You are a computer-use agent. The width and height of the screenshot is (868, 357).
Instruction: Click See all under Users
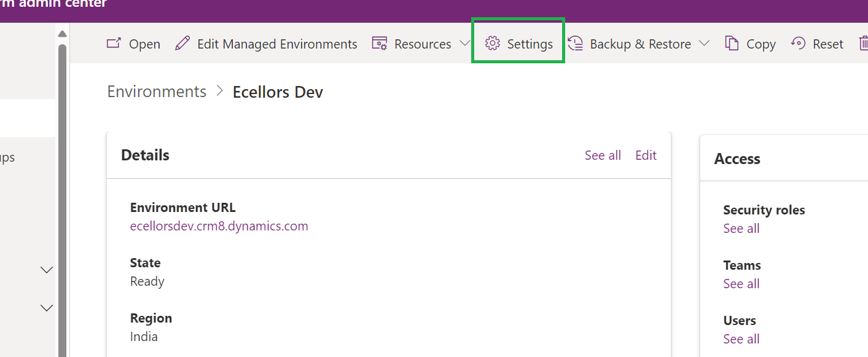741,339
